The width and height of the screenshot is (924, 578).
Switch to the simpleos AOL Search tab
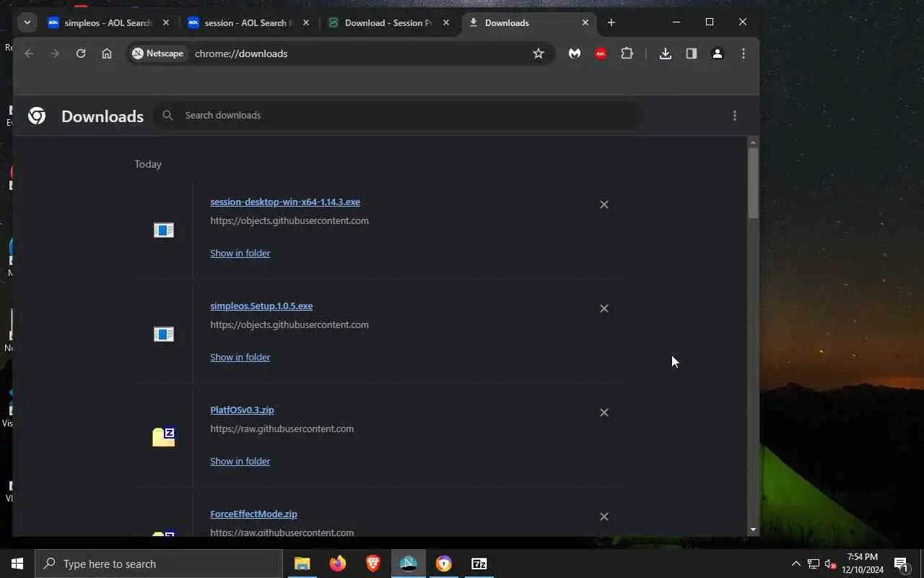[108, 22]
